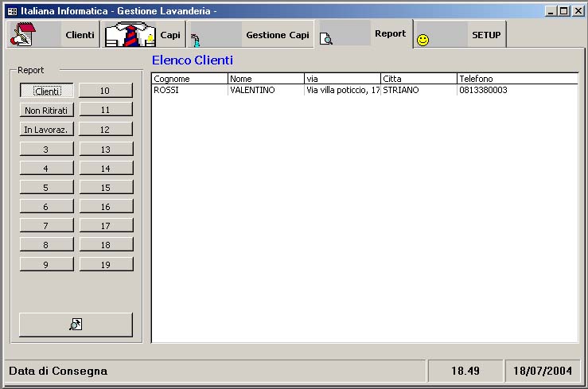Click the via column header
Screen dimensions: 588x389
click(342, 79)
